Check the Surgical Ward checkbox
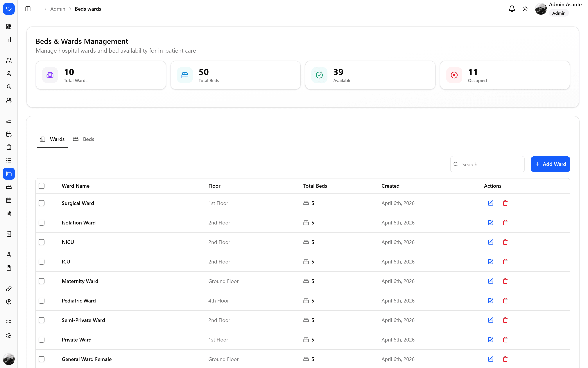The image size is (588, 368). [42, 203]
